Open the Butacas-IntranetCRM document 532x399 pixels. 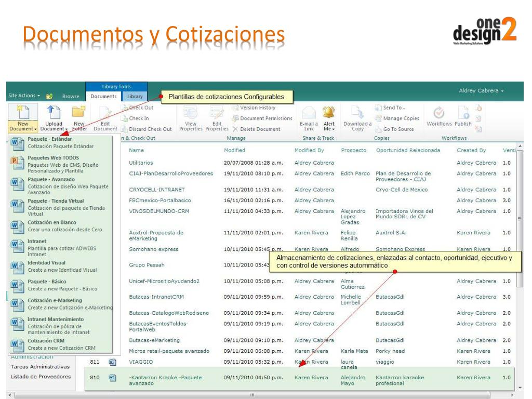(x=156, y=297)
